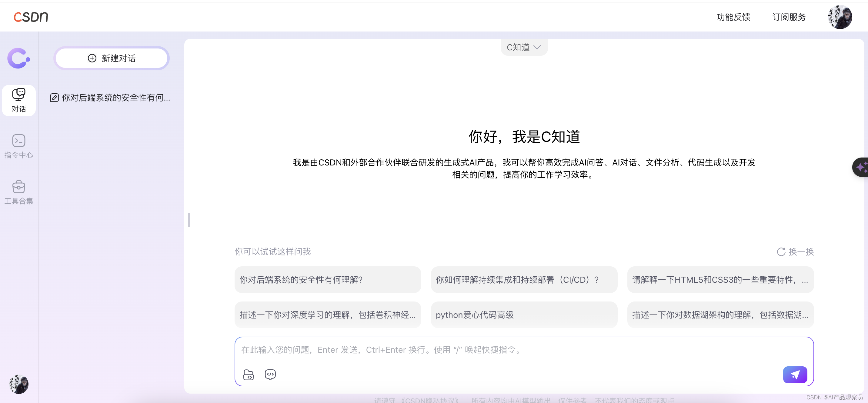Click the CSDN logo
Viewport: 868px width, 403px height.
31,17
